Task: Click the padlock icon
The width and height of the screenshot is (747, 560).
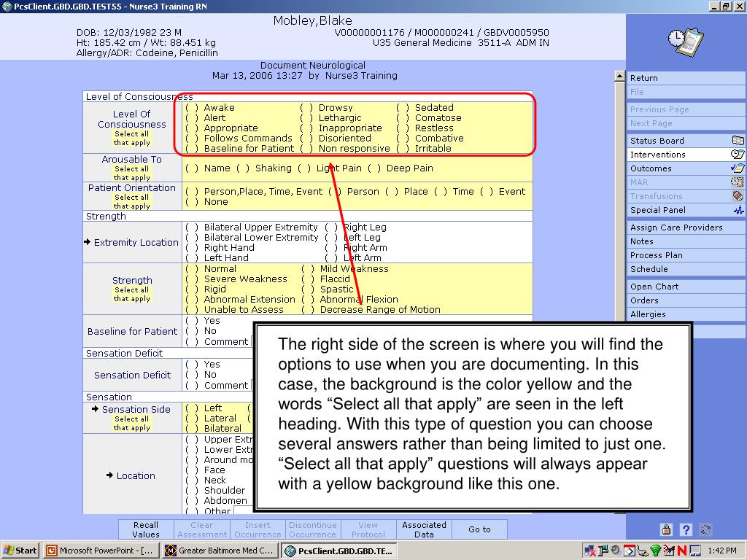Action: [x=667, y=529]
